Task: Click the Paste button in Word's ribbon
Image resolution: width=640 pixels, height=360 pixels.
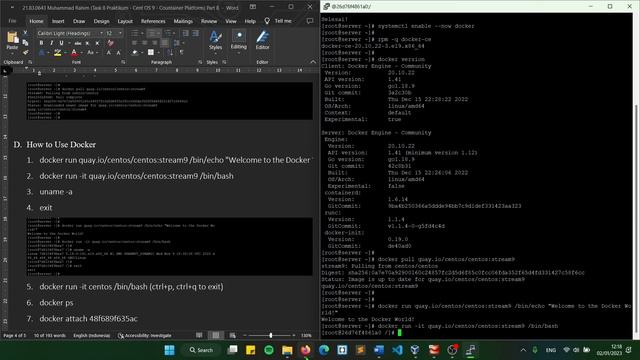Action: [12, 41]
